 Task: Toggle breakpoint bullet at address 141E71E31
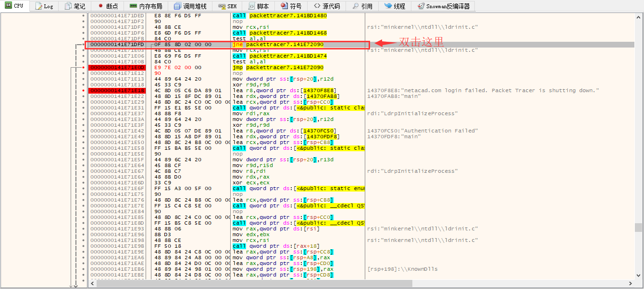(x=84, y=108)
